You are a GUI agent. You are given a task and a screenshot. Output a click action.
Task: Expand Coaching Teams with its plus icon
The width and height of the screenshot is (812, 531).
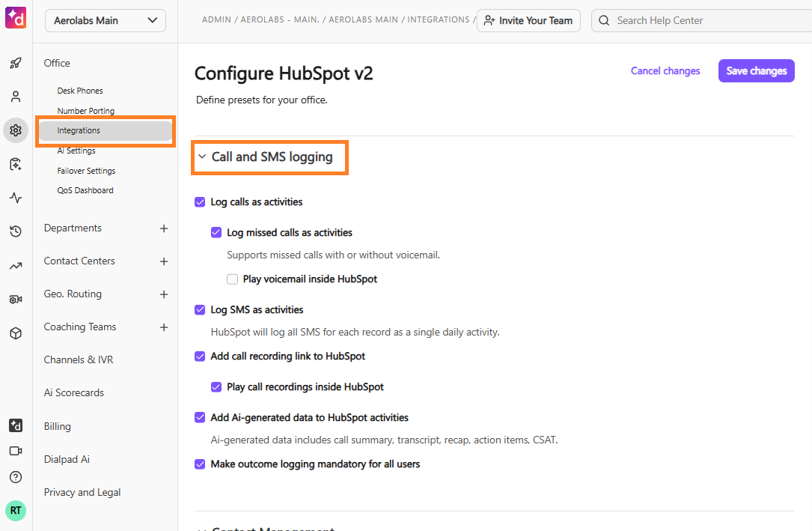click(x=164, y=327)
